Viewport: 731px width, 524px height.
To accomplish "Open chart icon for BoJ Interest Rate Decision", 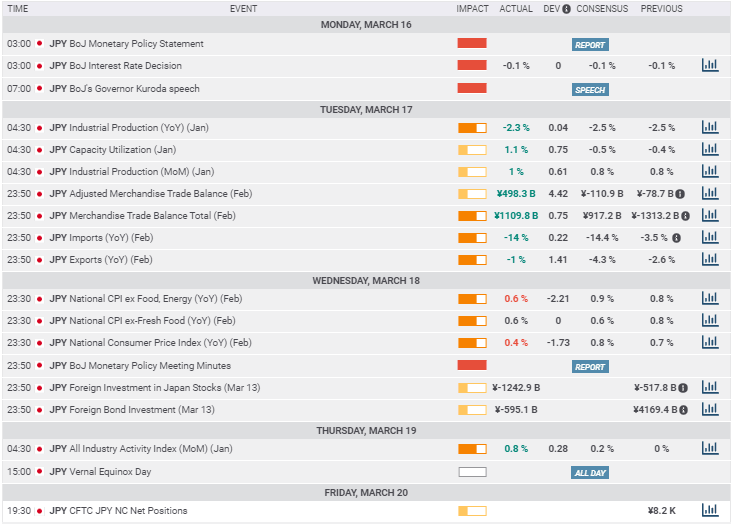I will 709,66.
